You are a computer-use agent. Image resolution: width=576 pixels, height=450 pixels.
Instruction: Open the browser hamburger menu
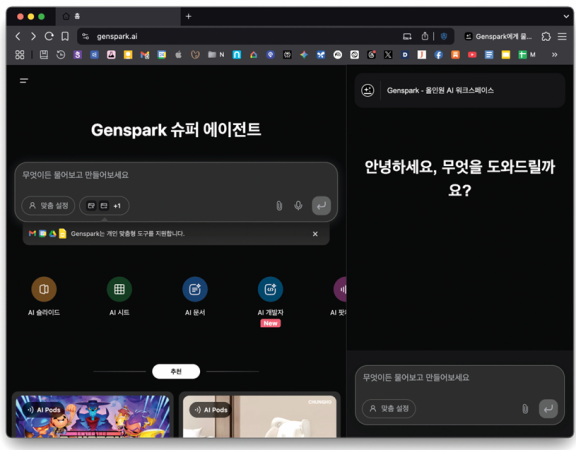tap(562, 36)
